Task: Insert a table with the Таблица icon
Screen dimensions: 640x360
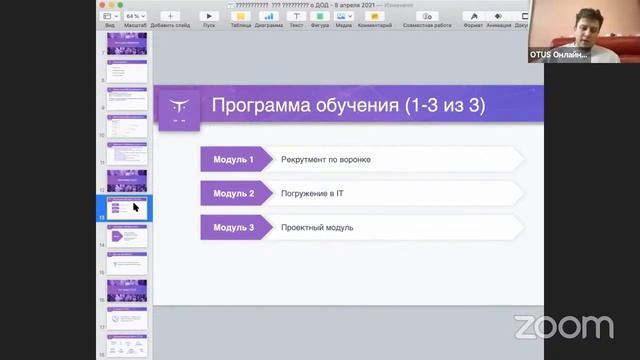Action: point(241,16)
